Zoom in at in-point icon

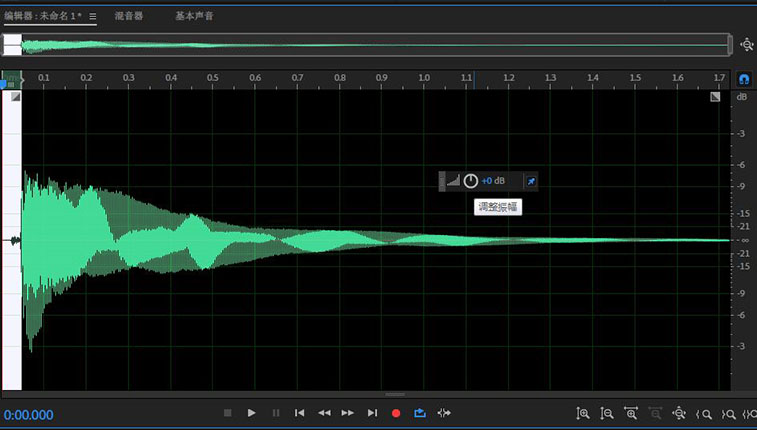pyautogui.click(x=704, y=414)
